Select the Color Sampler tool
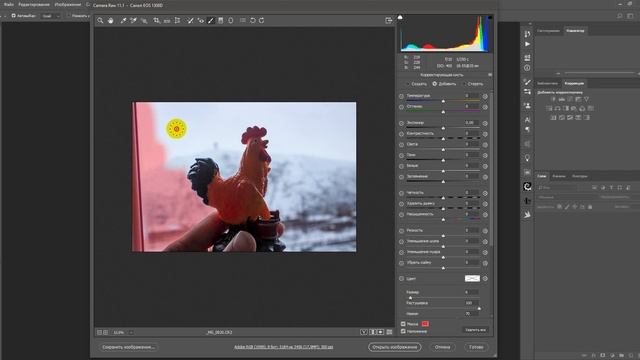 click(133, 20)
